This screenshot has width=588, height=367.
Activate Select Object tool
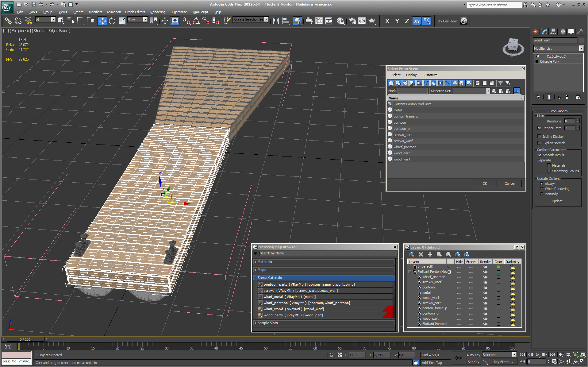coord(61,21)
